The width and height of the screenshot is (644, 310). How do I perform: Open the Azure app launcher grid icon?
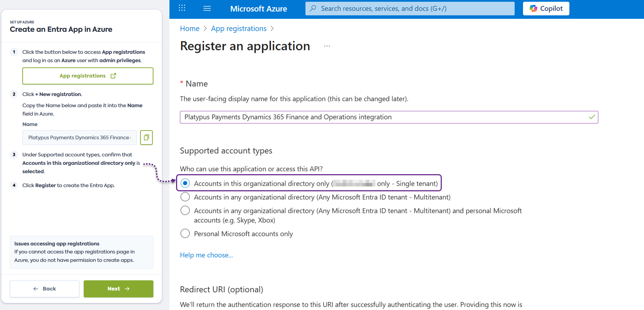click(182, 8)
